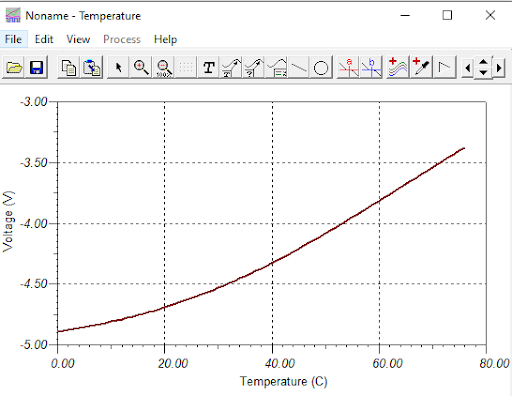The width and height of the screenshot is (512, 396).
Task: Choose the curve text label tool
Action: (x=231, y=68)
